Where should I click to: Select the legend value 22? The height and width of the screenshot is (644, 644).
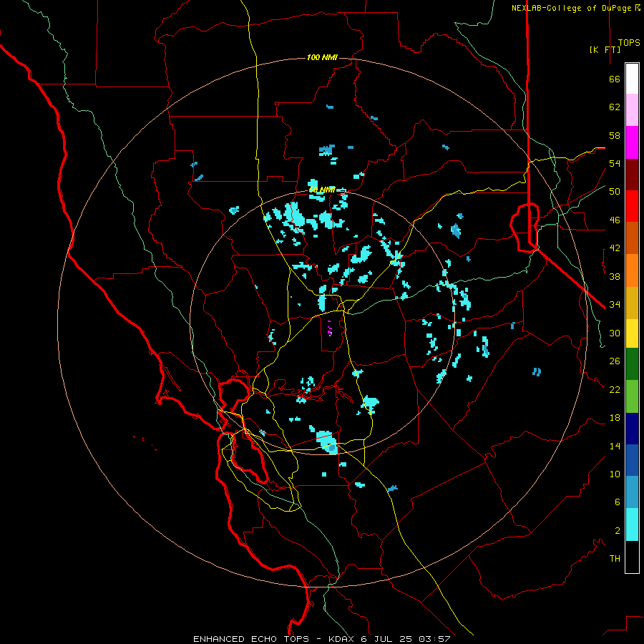[615, 389]
